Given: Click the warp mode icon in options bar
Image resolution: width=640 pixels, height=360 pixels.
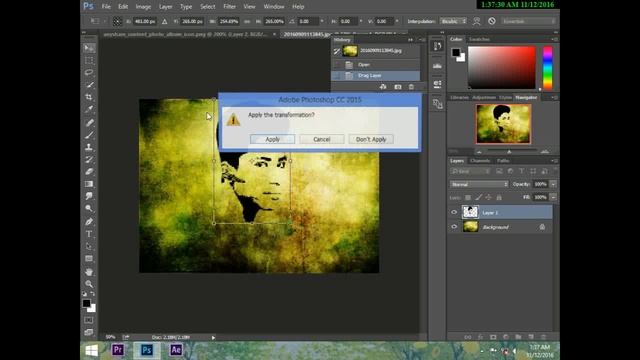Looking at the screenshot, I should tap(476, 21).
